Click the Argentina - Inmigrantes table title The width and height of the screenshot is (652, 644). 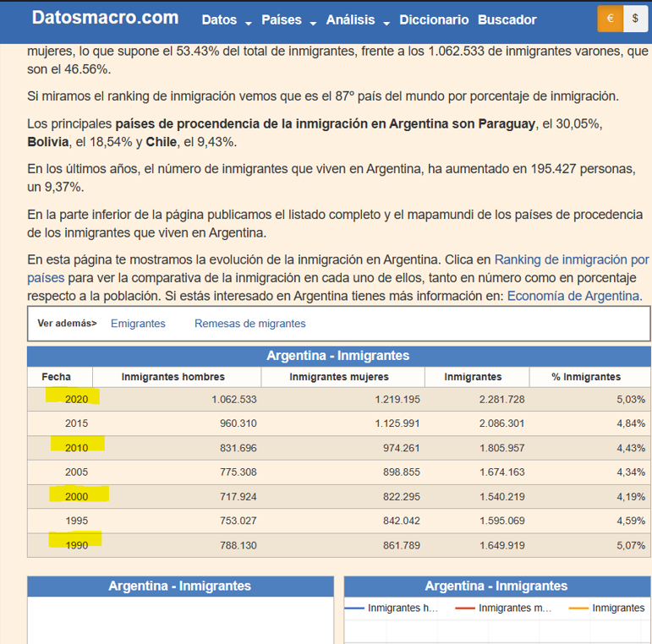tap(338, 356)
